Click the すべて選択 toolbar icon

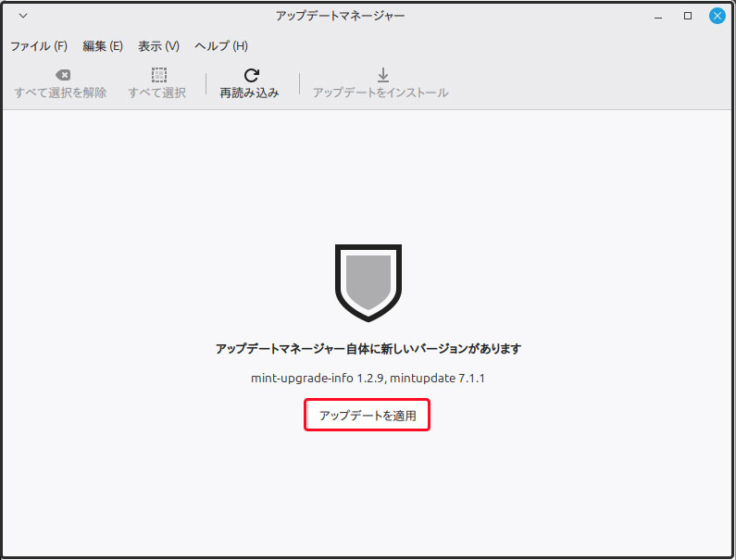[159, 75]
